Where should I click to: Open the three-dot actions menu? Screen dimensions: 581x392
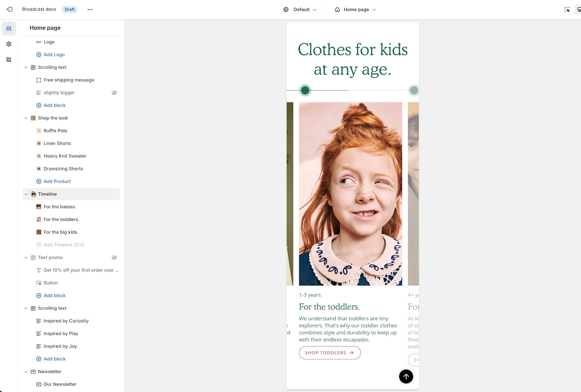[x=90, y=10]
